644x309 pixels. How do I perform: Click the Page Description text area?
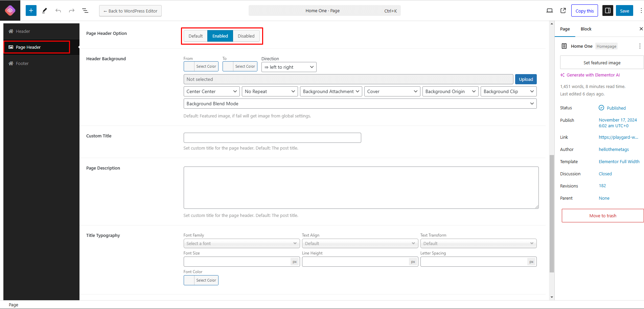tap(361, 187)
